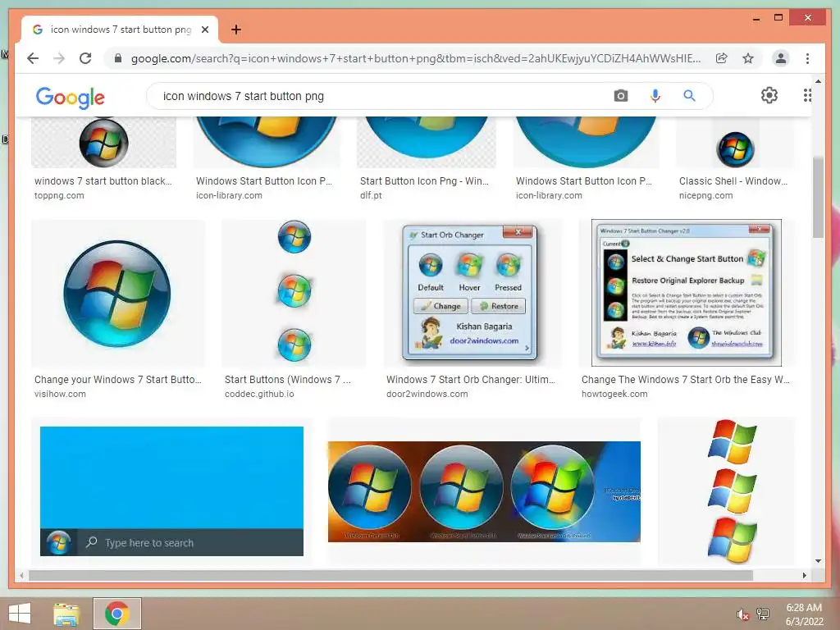Click 'windows 7 start button black...' caption
This screenshot has width=840, height=630.
tap(103, 181)
